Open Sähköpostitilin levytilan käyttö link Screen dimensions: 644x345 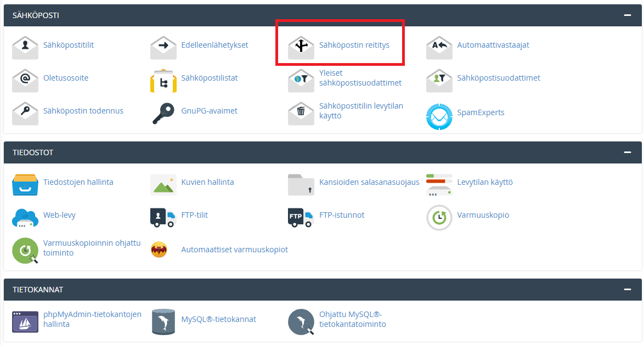coord(361,110)
